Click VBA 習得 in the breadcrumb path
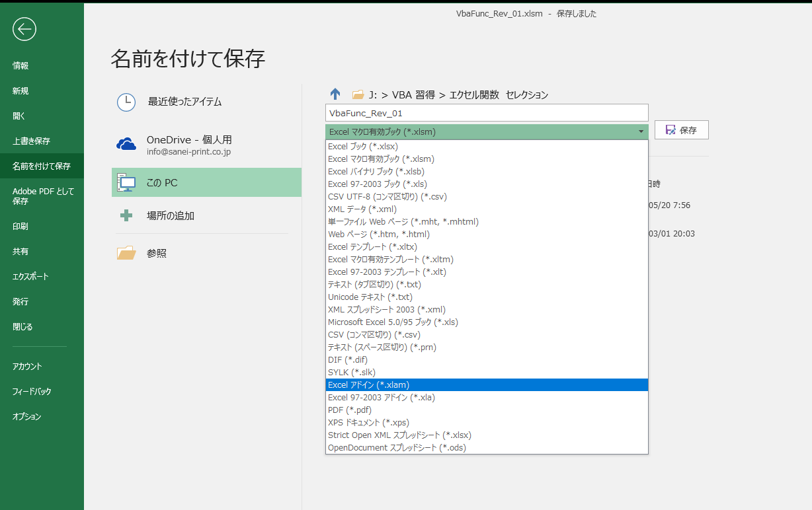Viewport: 812px width, 510px height. point(413,94)
